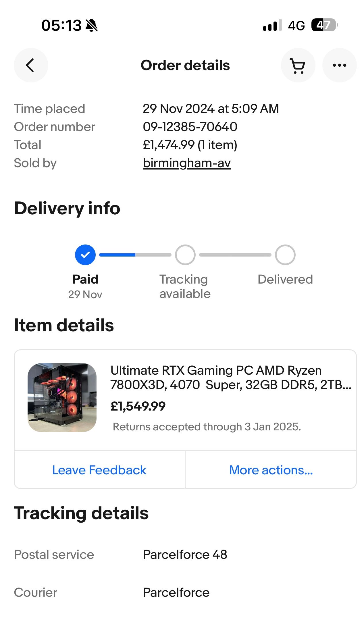
Task: Tap the Tracking available step circle
Action: tap(185, 255)
